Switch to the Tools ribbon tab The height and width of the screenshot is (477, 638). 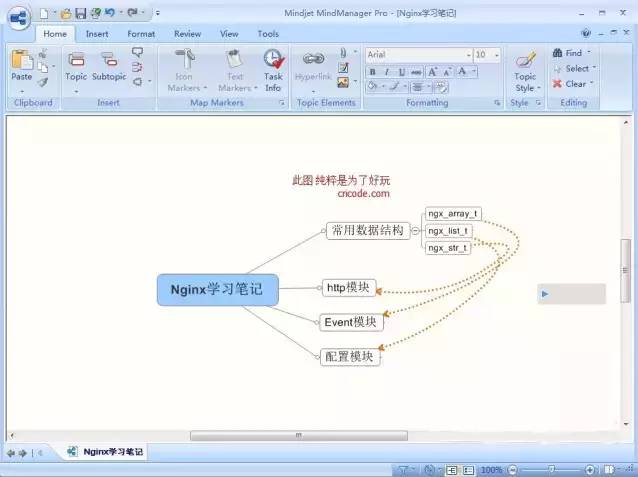coord(268,34)
